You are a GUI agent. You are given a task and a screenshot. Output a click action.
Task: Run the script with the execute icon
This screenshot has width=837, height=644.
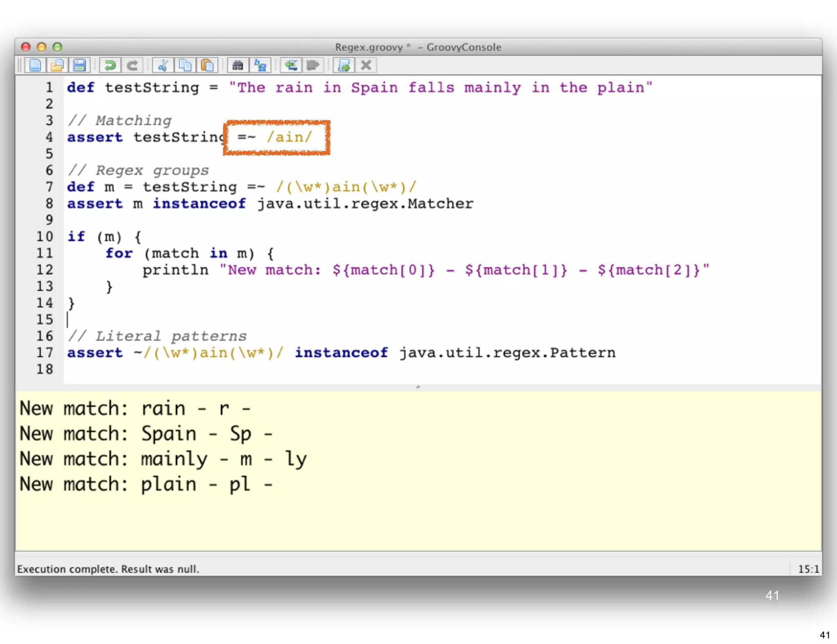tap(344, 65)
